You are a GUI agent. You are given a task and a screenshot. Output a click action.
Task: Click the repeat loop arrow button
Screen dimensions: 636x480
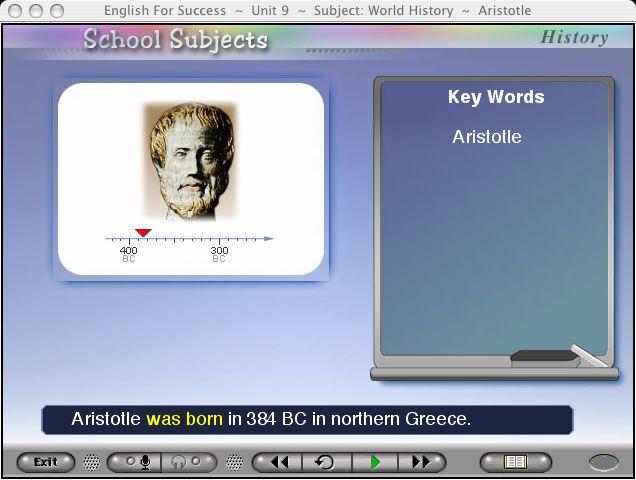point(327,462)
